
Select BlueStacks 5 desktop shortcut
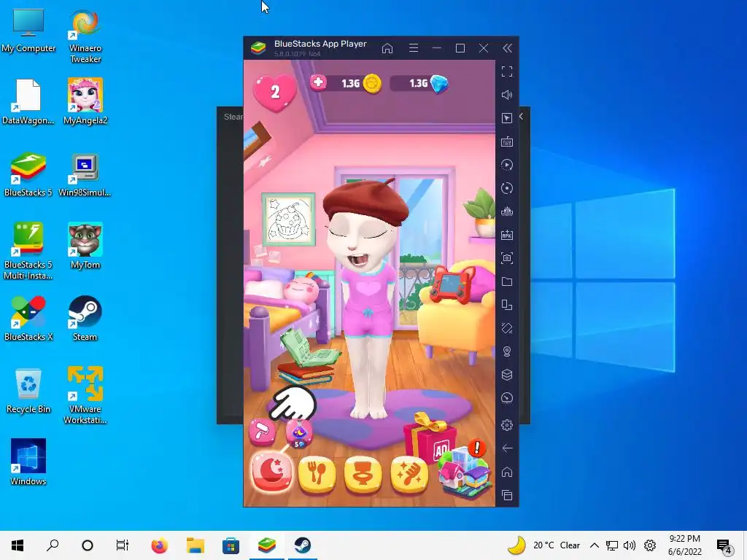point(28,174)
